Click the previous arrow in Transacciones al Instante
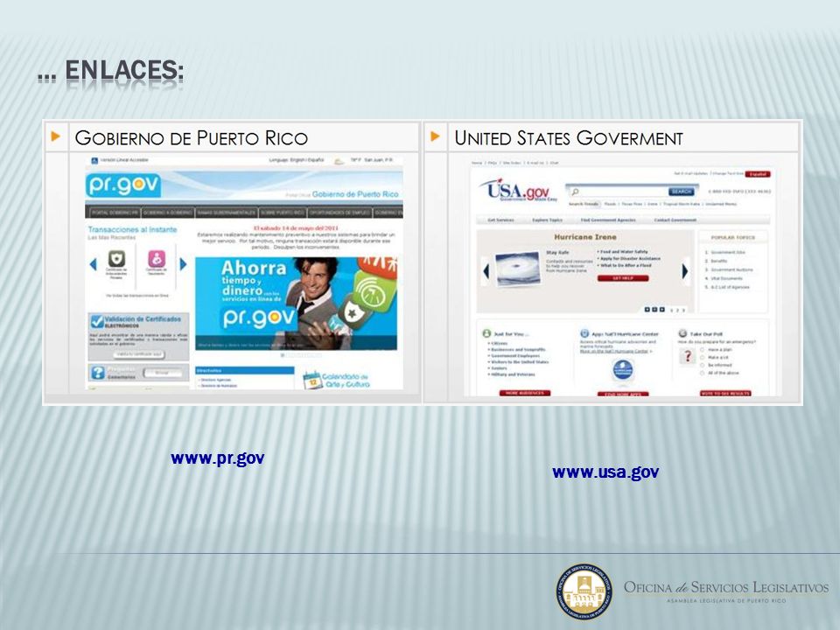 click(94, 264)
